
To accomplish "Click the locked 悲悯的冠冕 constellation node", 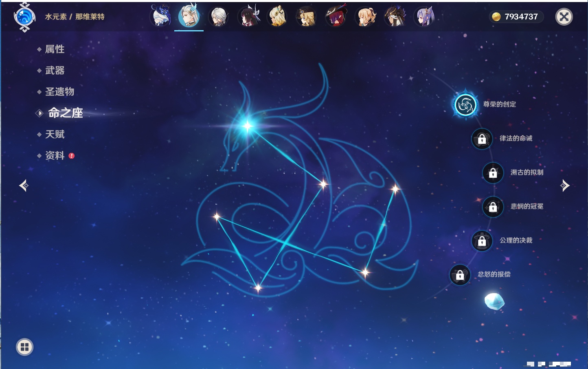I will tap(493, 207).
